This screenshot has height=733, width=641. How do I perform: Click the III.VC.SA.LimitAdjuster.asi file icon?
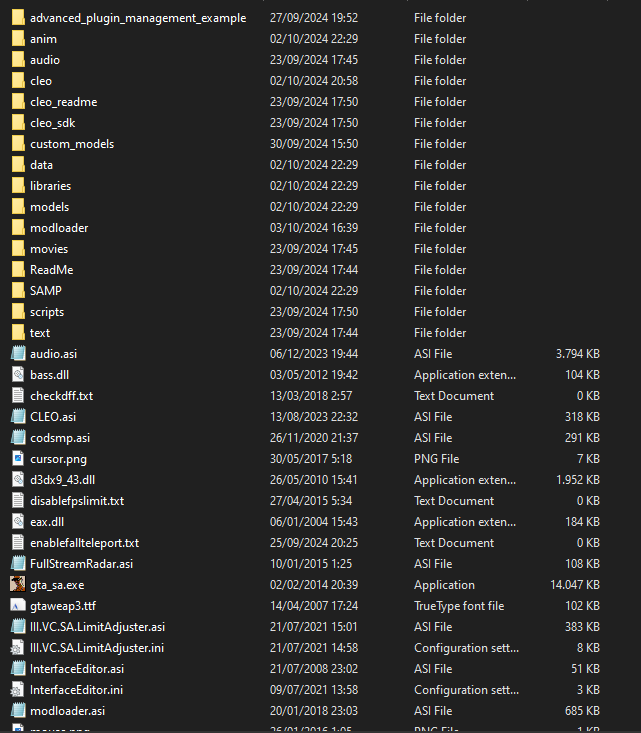point(18,626)
